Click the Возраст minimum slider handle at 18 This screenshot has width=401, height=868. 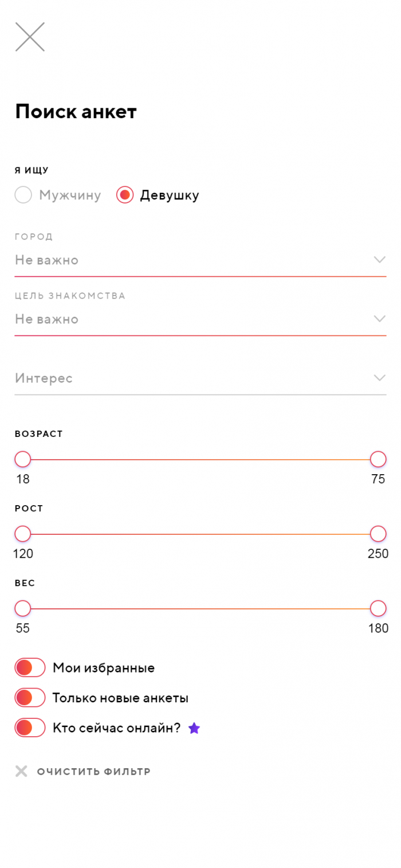23,459
